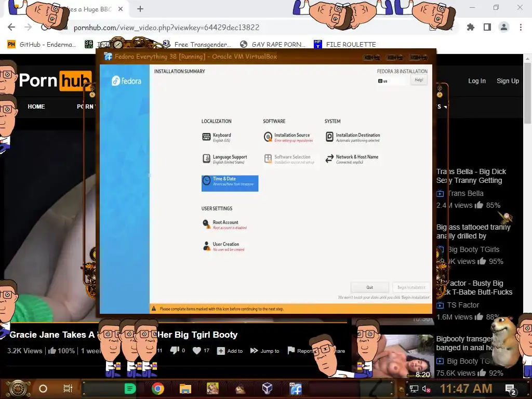Click Log In on the web page

pyautogui.click(x=477, y=81)
